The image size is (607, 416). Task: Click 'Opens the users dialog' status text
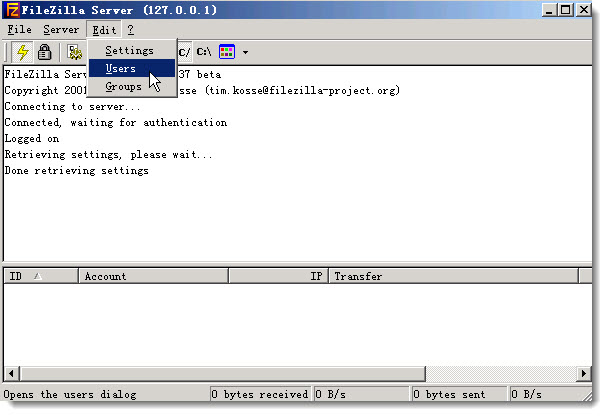click(x=70, y=394)
